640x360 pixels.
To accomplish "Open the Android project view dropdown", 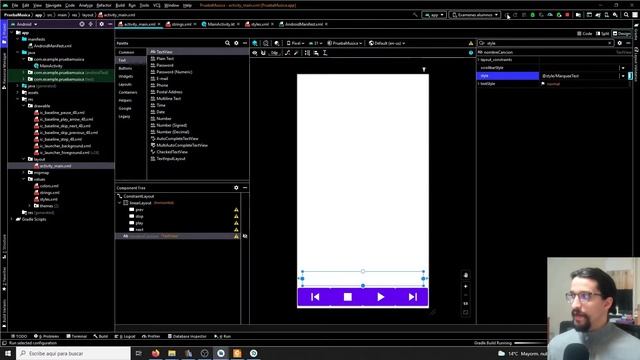I will click(x=24, y=24).
